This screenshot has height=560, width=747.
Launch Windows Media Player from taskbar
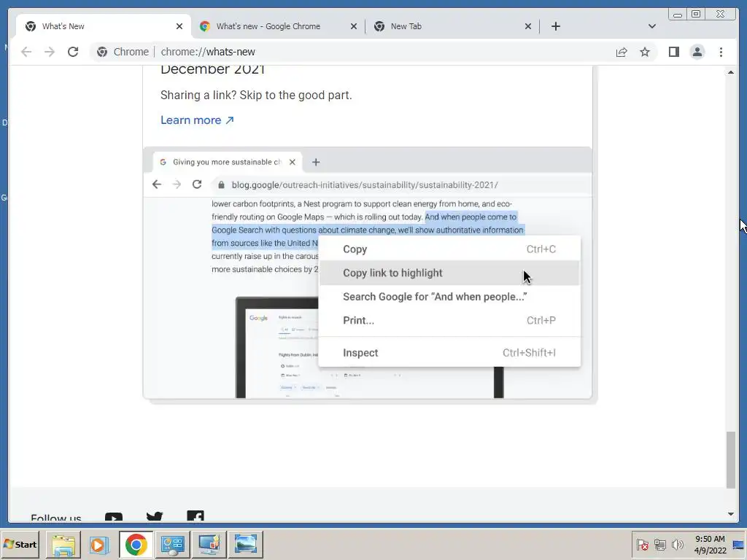click(x=99, y=544)
